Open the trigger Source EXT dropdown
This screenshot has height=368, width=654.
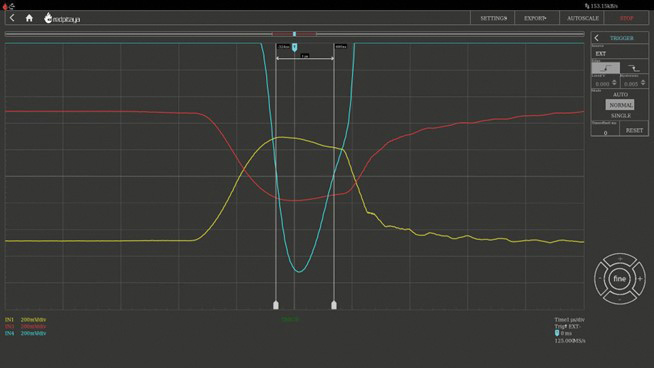coord(619,53)
